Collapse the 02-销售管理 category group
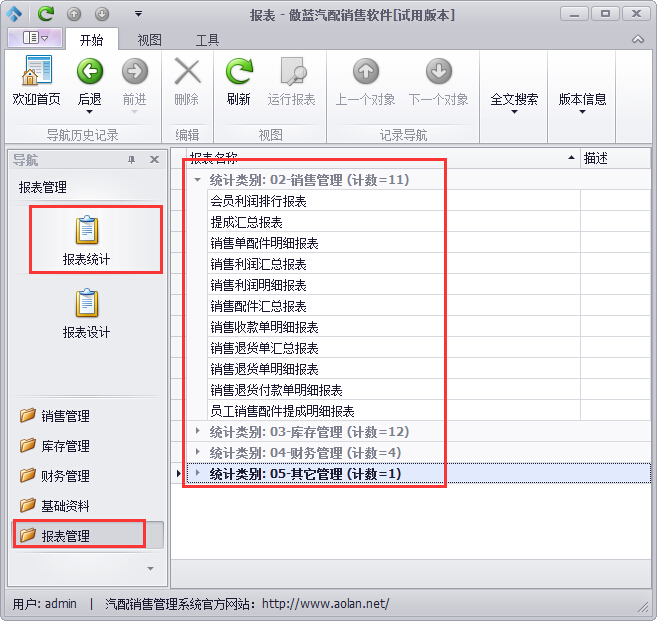This screenshot has height=621, width=657. pos(197,180)
